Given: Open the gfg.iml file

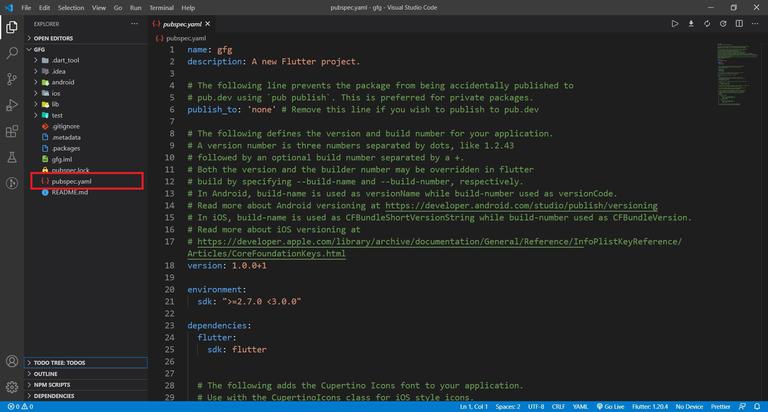Looking at the screenshot, I should [x=86, y=159].
